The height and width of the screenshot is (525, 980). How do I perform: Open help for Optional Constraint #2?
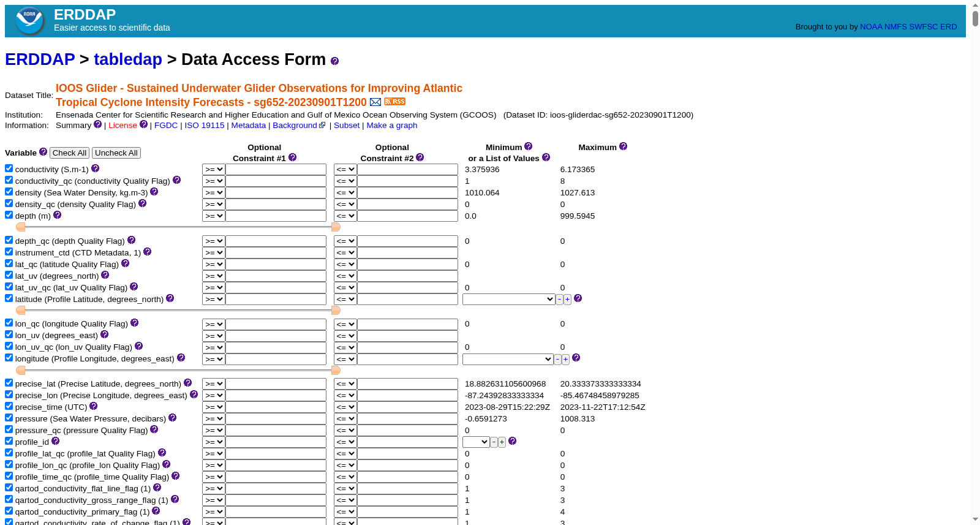click(420, 157)
